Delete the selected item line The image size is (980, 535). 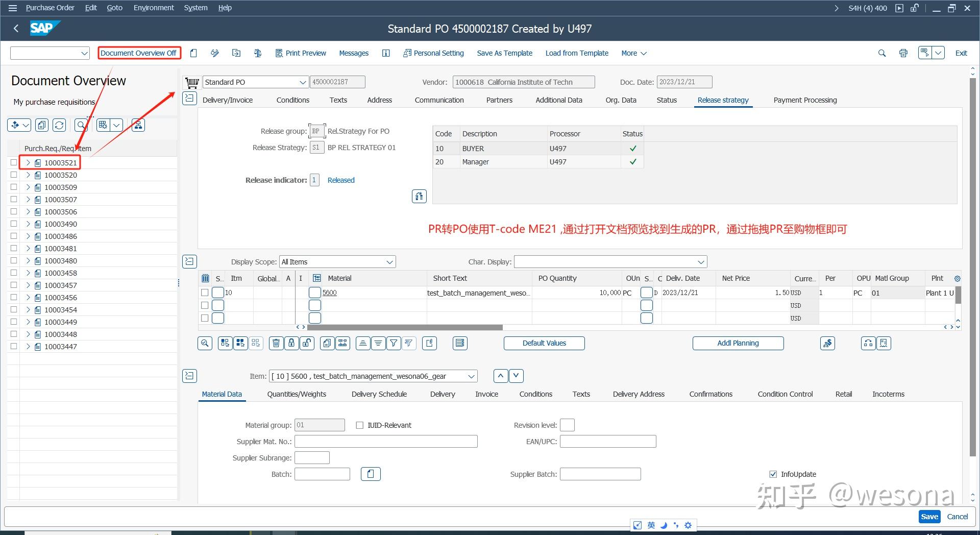[x=276, y=343]
